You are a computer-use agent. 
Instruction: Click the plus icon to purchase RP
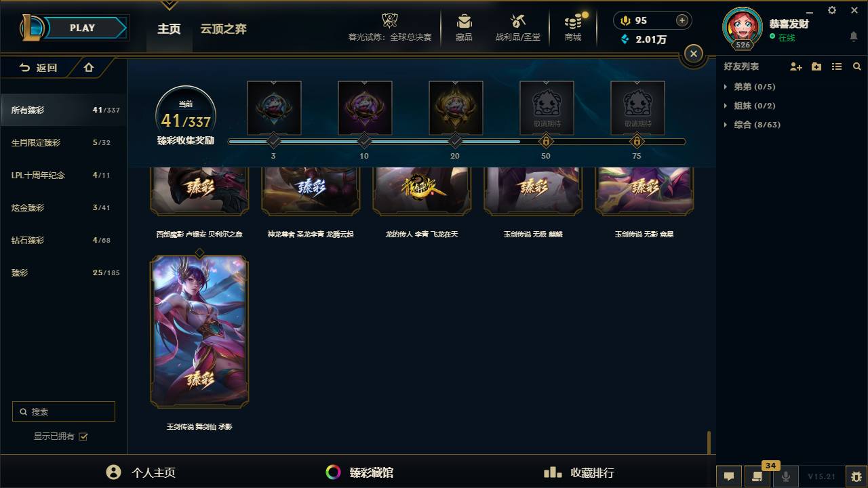(682, 20)
